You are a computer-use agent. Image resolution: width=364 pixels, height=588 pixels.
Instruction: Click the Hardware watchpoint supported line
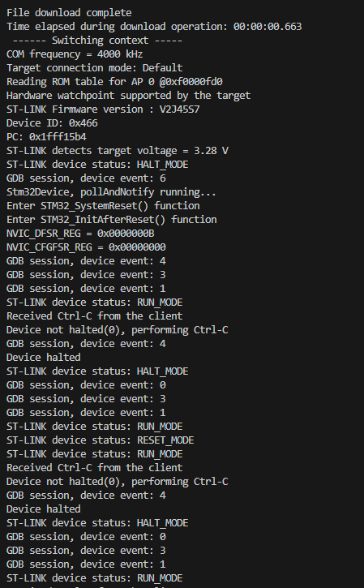point(128,96)
